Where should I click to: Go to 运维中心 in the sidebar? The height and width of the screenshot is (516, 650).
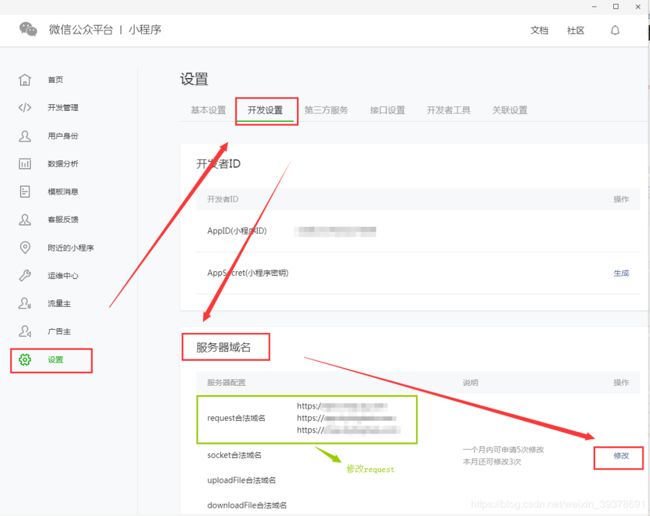[63, 276]
